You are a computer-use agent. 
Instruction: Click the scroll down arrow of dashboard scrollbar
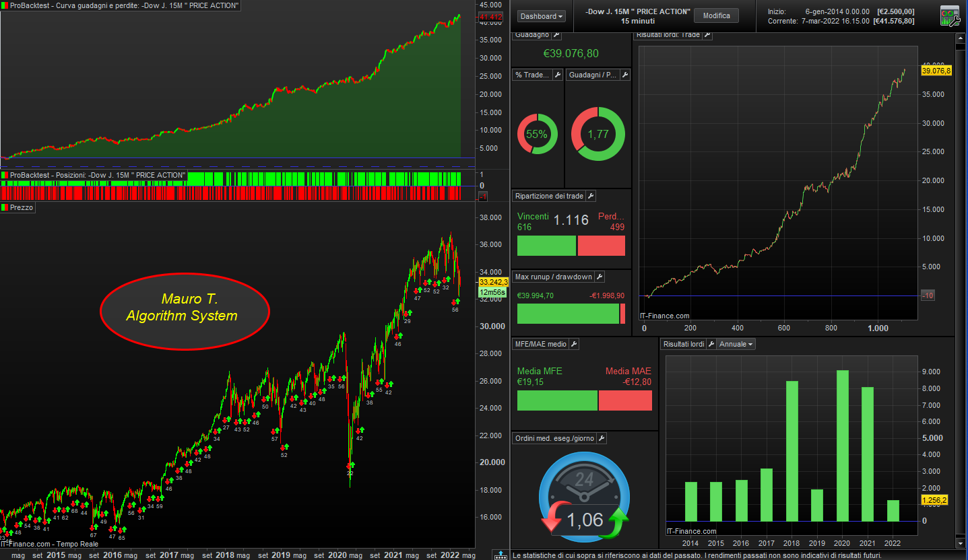click(x=961, y=542)
